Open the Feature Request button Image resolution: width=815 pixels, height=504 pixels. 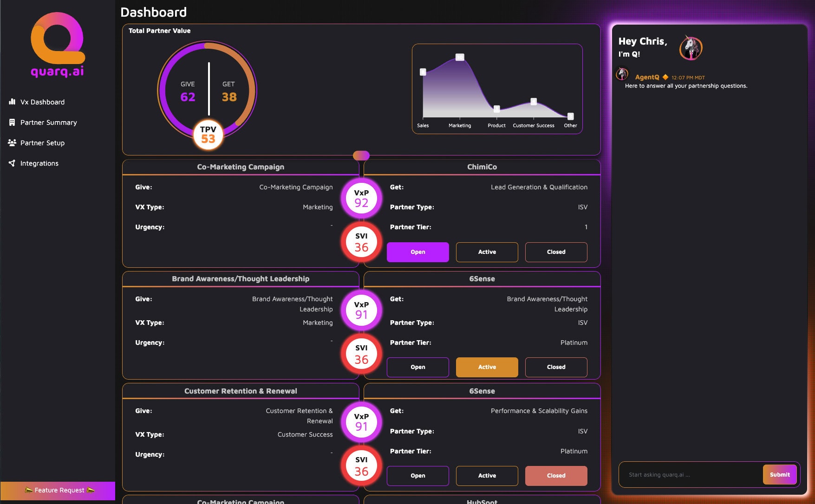pyautogui.click(x=58, y=490)
